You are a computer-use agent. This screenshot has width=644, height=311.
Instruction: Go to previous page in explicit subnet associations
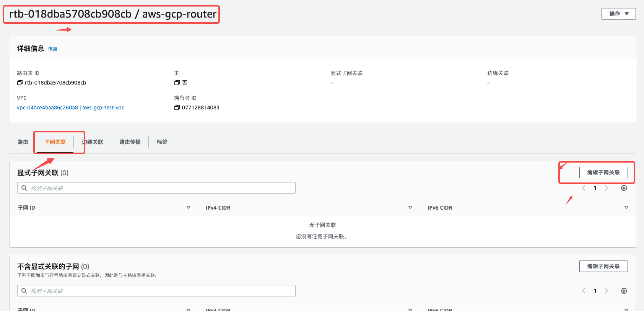click(584, 188)
